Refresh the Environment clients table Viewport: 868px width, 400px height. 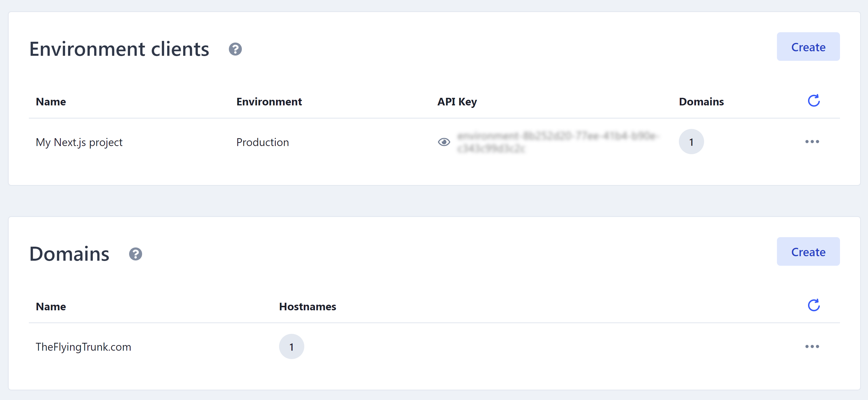[813, 101]
